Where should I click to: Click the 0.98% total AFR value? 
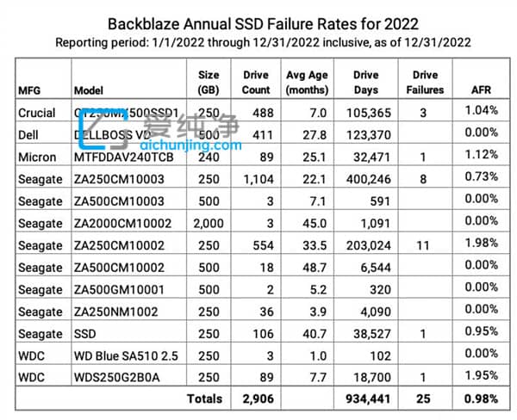click(x=481, y=399)
